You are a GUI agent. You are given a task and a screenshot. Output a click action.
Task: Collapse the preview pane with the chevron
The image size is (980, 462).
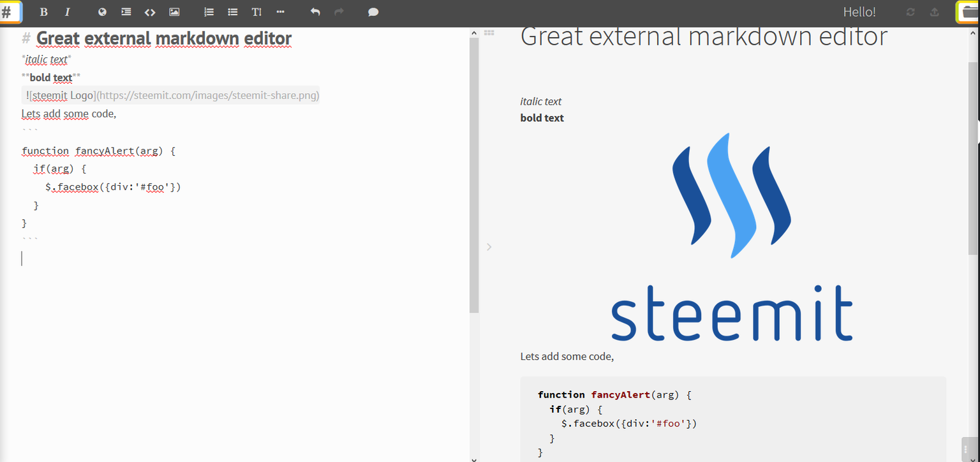point(489,246)
